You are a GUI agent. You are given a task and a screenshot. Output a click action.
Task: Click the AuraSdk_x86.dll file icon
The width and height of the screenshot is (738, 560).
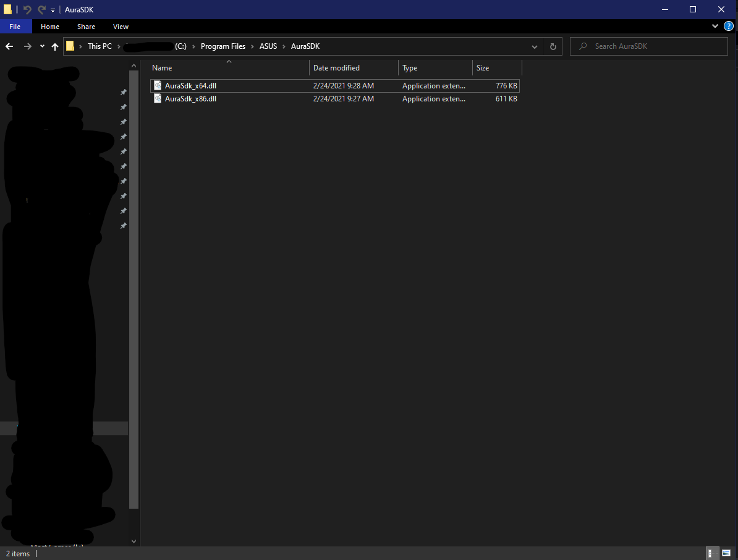(157, 99)
